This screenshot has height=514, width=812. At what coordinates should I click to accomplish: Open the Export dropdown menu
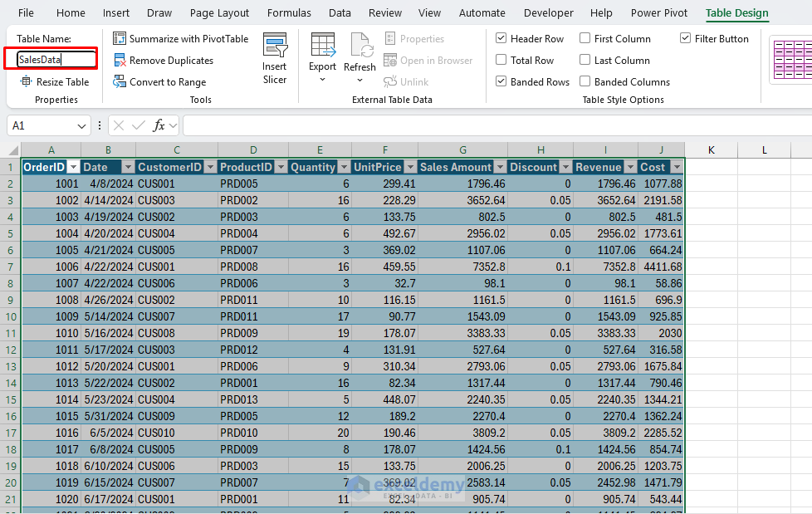click(322, 79)
